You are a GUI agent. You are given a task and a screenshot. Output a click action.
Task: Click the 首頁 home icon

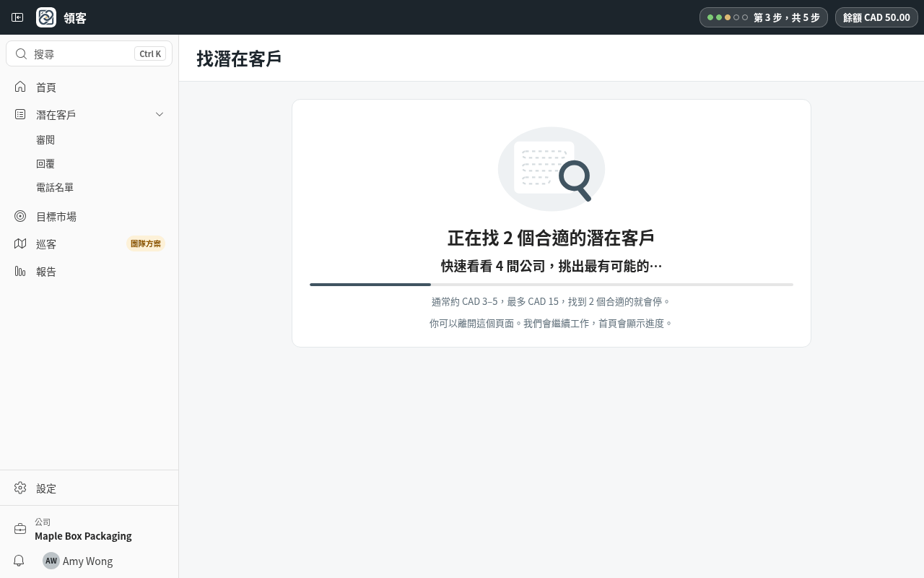tap(20, 87)
